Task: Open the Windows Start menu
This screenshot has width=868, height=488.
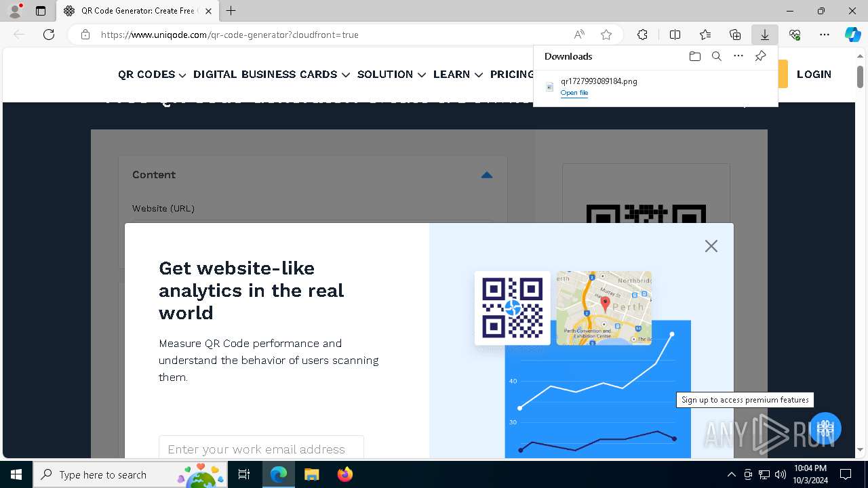Action: (16, 474)
